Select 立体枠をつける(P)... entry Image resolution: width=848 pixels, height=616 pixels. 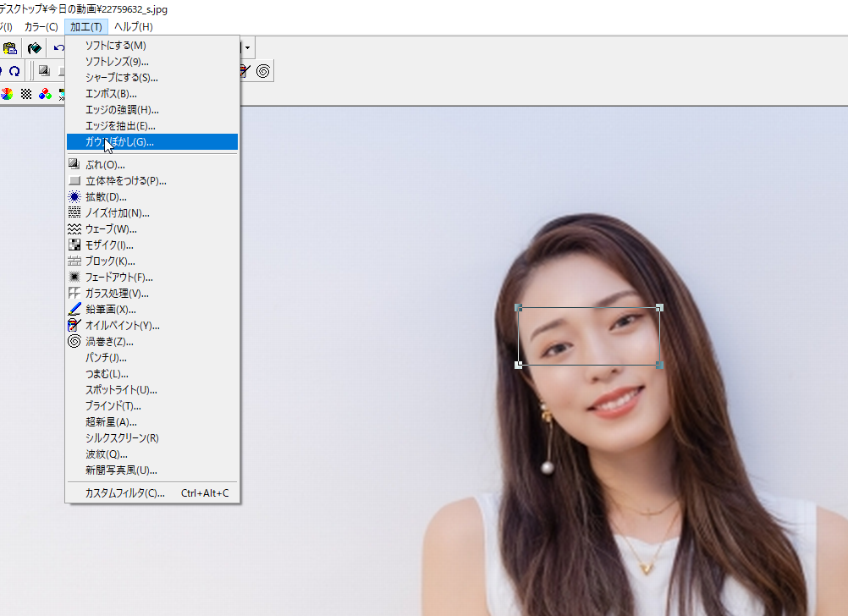tap(152, 181)
